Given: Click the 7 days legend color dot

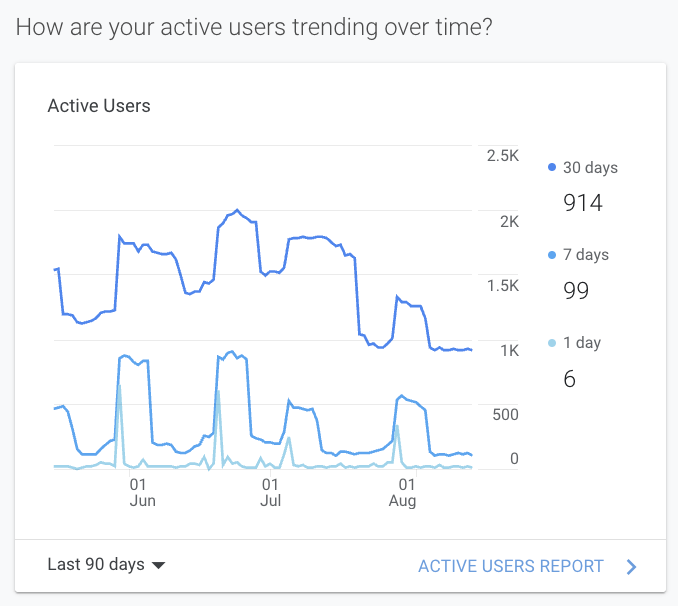Looking at the screenshot, I should click(x=552, y=255).
